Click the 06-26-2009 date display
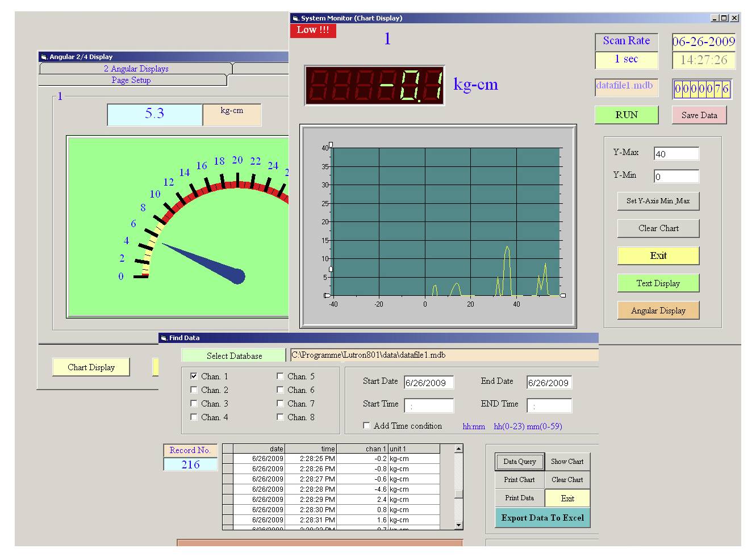Screen dimensions: 756x557 click(x=704, y=41)
